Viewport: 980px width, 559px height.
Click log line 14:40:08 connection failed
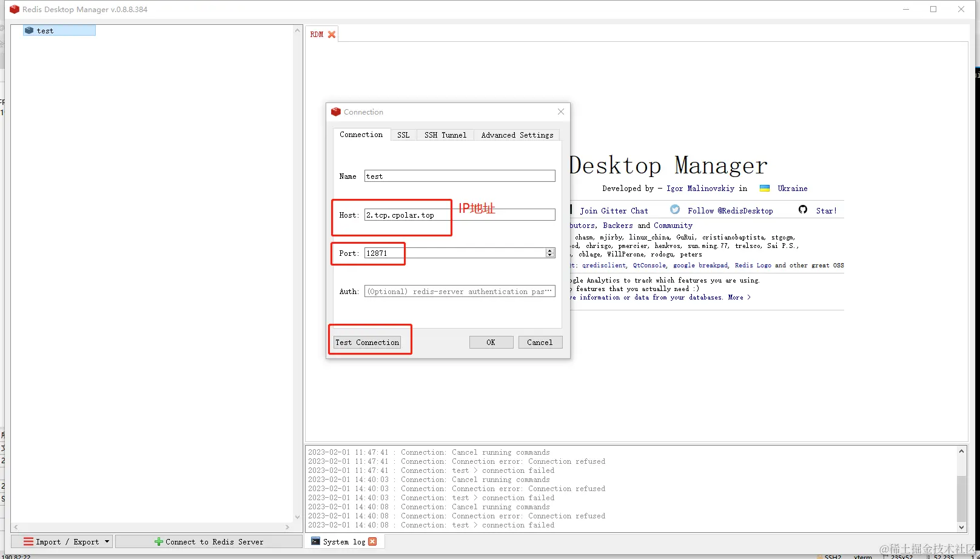[431, 525]
